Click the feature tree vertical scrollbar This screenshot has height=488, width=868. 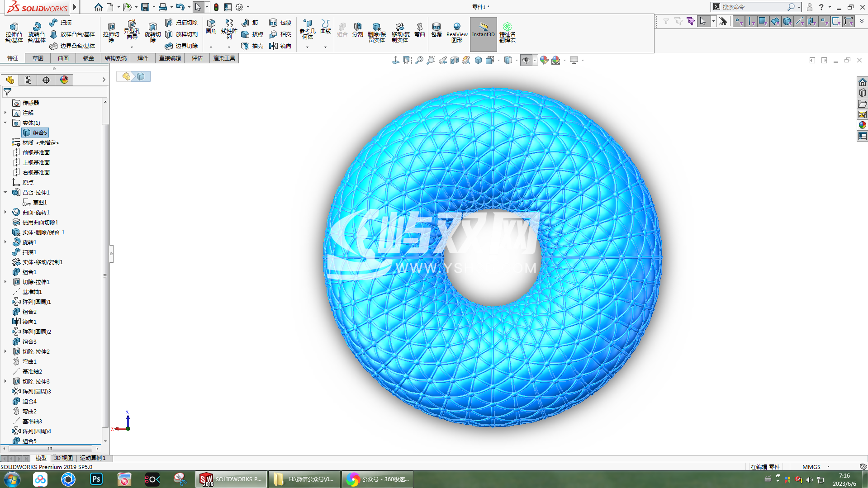tap(105, 276)
